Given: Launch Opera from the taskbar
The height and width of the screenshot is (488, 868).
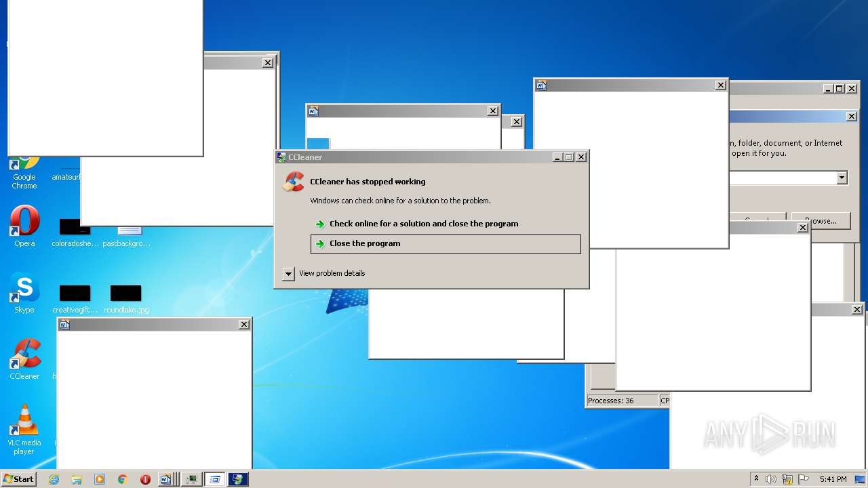Looking at the screenshot, I should pos(145,479).
